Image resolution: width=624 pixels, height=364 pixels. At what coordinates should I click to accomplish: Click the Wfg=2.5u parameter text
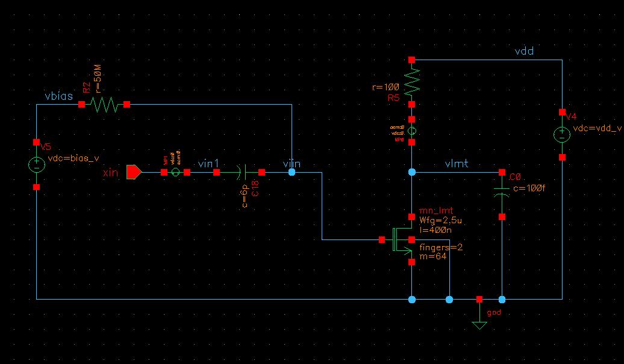pos(440,221)
